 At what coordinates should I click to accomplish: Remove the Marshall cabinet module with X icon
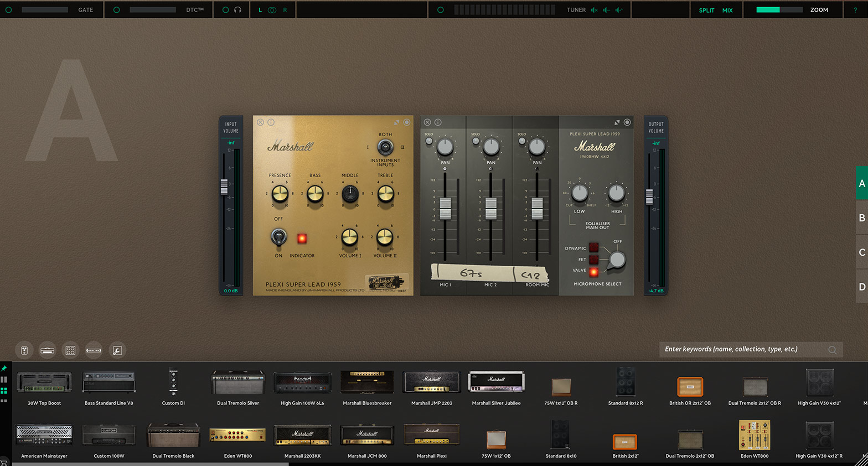tap(427, 122)
